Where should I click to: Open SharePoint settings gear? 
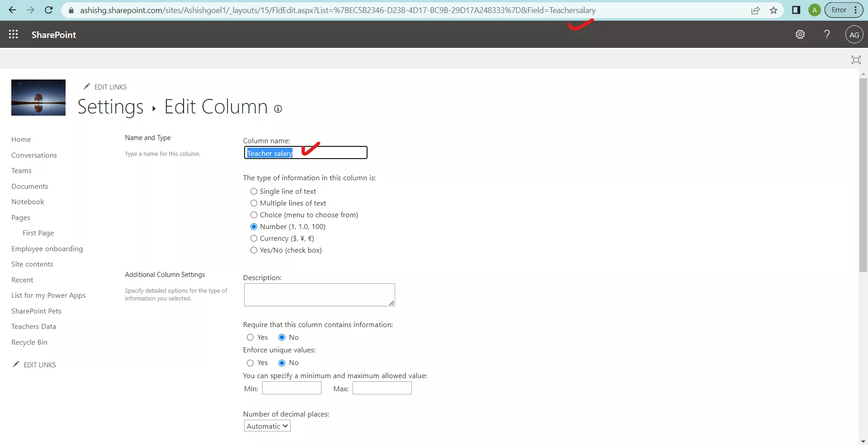coord(800,34)
